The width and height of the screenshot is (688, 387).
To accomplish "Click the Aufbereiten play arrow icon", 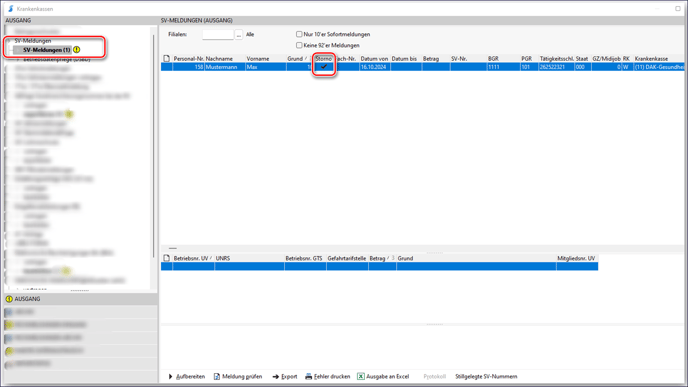I will tap(170, 376).
